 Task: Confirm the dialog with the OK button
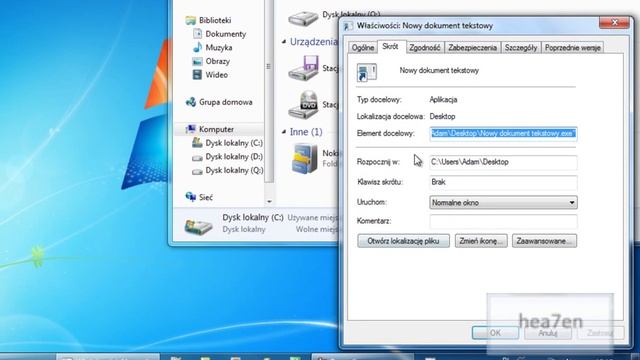pos(496,333)
